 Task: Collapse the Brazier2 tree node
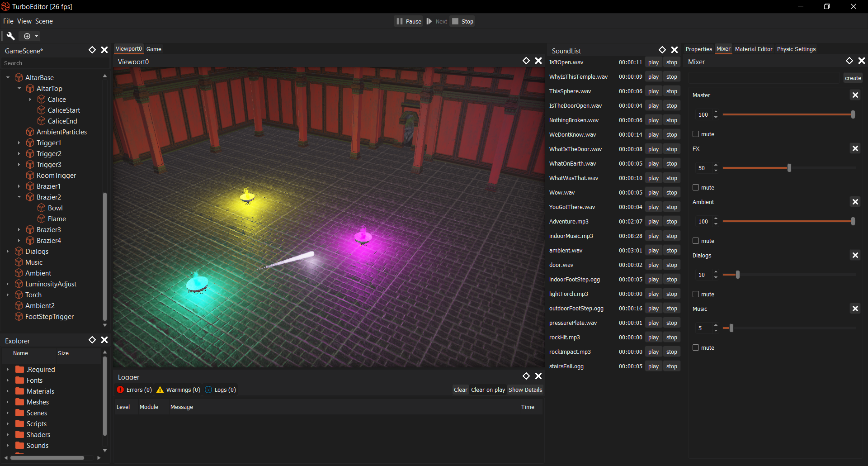click(19, 197)
